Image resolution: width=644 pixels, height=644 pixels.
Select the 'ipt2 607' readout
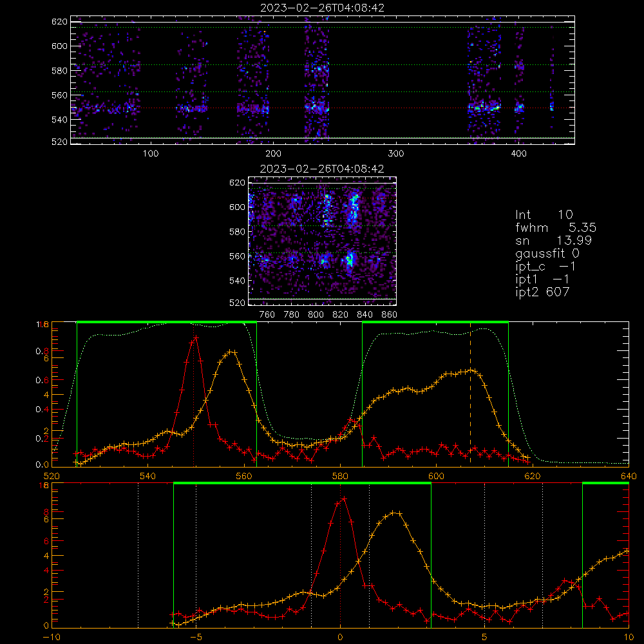click(542, 292)
